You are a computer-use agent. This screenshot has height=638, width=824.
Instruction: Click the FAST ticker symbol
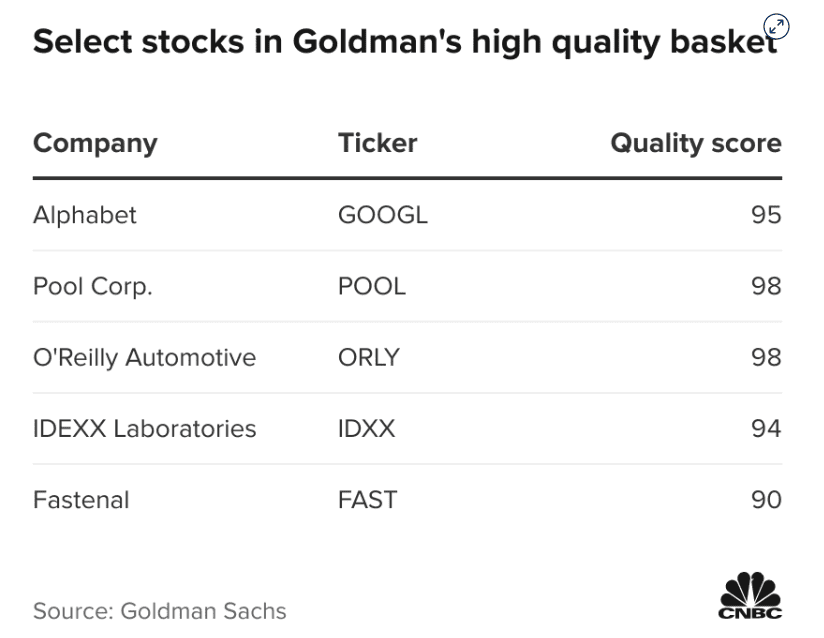coord(367,499)
